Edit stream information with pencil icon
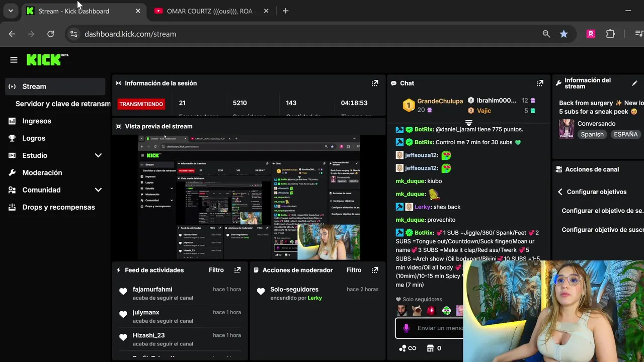Screen dimensions: 644x362 click(634, 83)
